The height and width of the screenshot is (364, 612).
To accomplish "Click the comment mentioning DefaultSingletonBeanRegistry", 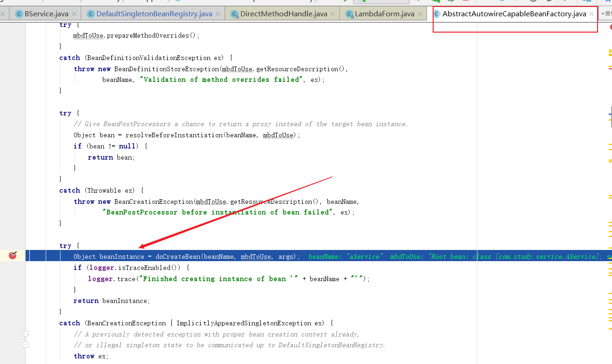I will point(230,345).
